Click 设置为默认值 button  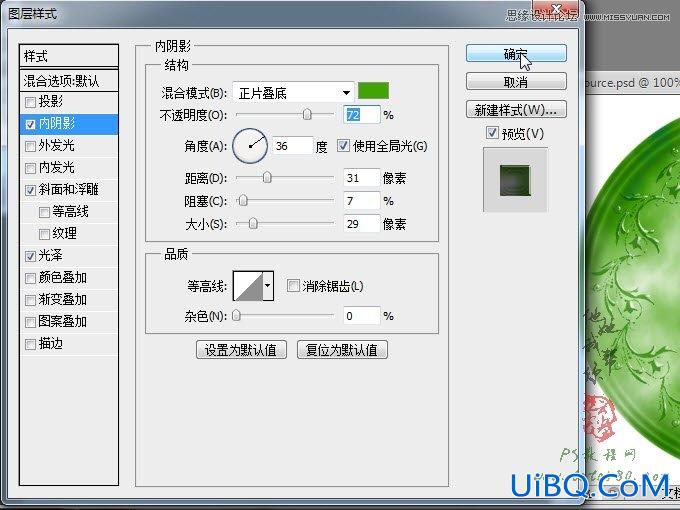[241, 350]
